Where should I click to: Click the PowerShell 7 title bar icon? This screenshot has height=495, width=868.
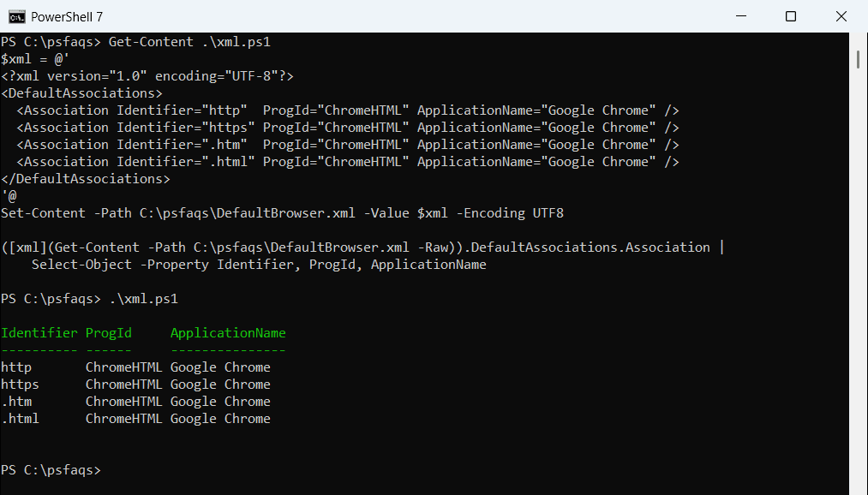coord(16,17)
